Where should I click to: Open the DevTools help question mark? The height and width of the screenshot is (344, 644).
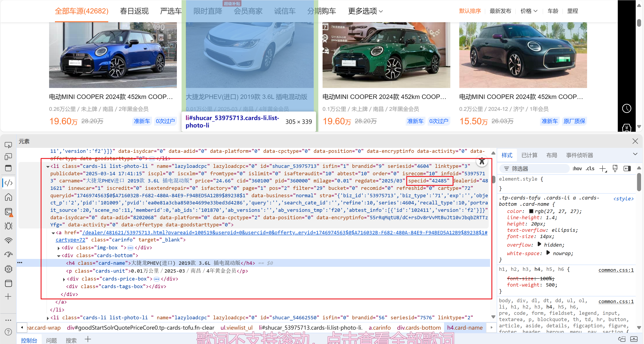(8, 332)
